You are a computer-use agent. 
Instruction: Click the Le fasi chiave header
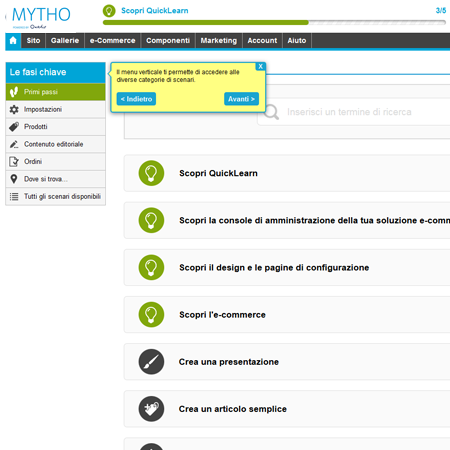56,72
